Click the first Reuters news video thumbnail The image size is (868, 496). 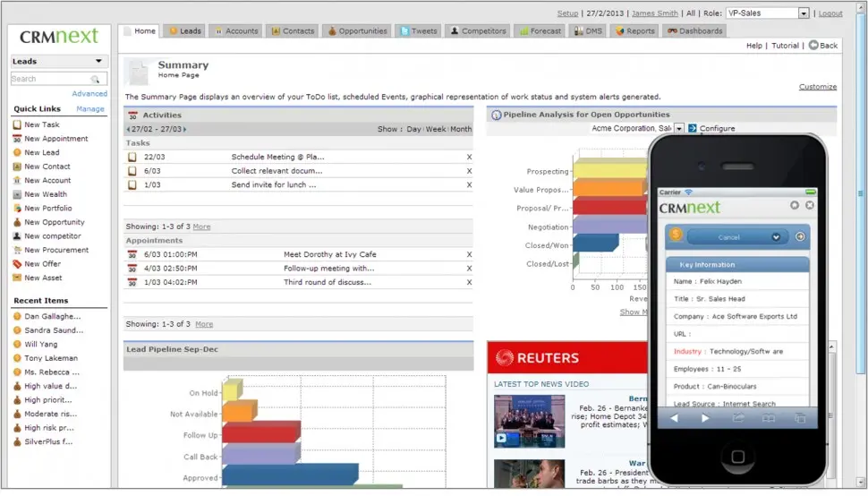[x=529, y=420]
